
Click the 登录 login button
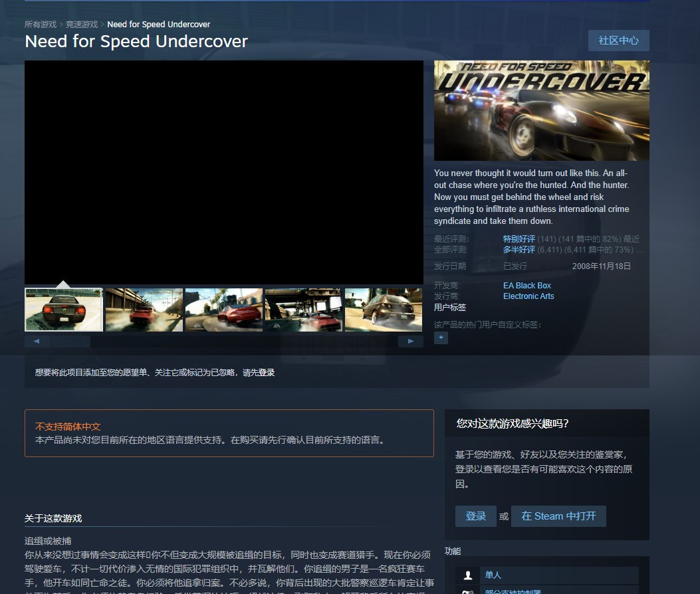pyautogui.click(x=475, y=516)
